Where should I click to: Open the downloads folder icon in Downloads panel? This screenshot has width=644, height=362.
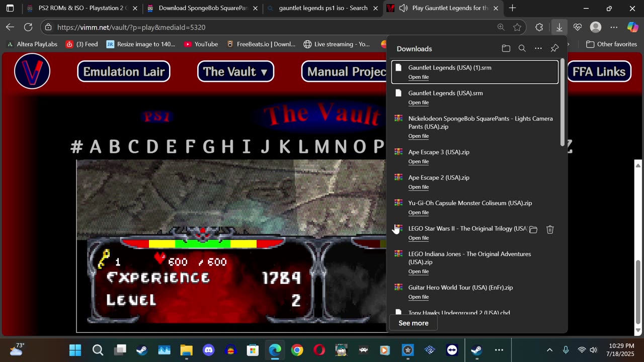click(506, 48)
